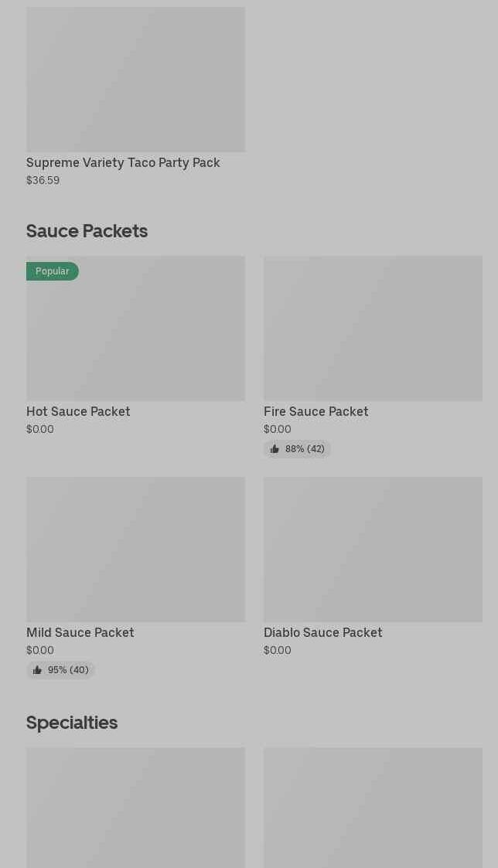Select the Fire Sauce Packet name
Viewport: 498px width, 868px height.
[316, 411]
